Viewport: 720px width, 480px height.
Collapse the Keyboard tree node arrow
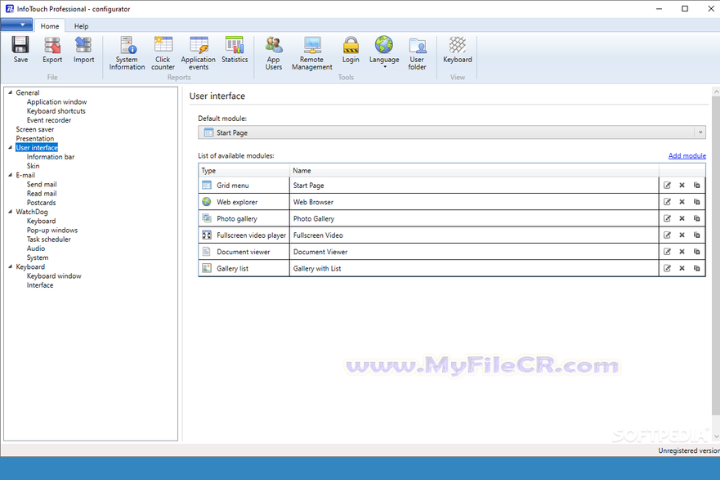(10, 266)
